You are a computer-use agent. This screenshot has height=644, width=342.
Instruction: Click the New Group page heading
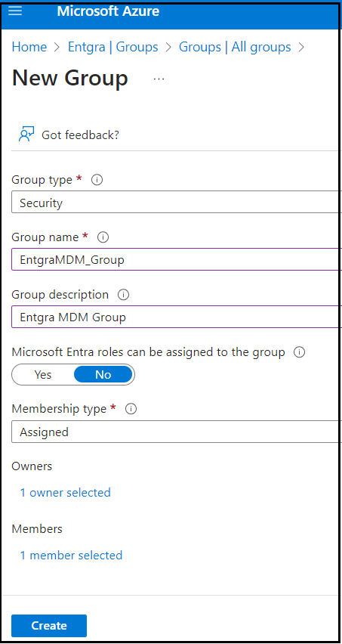[x=70, y=79]
